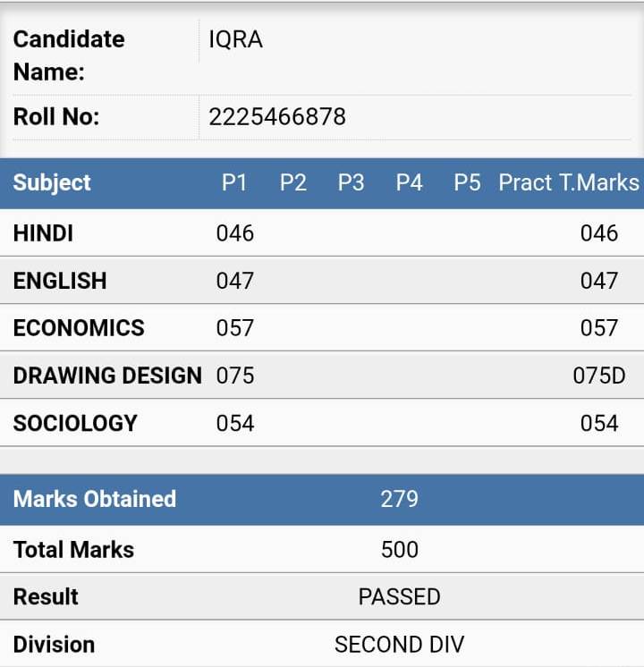
Task: Click the SOCIOLOGY subject label
Action: click(75, 423)
